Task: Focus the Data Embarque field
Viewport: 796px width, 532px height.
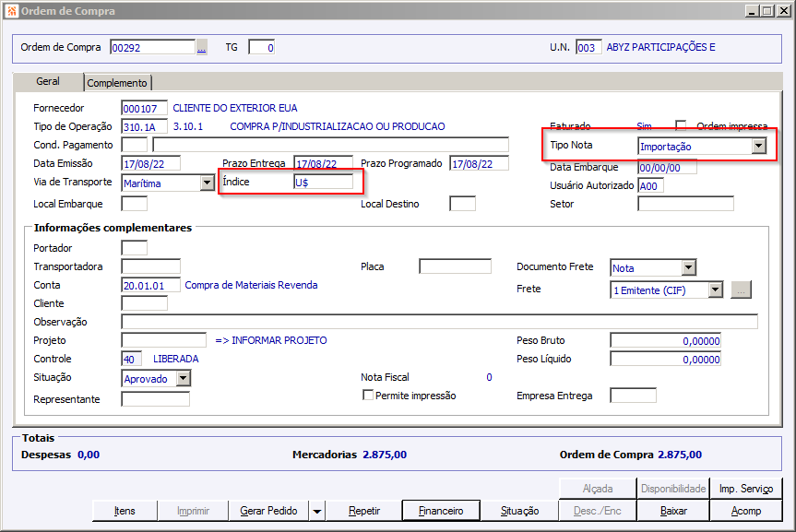Action: (667, 167)
